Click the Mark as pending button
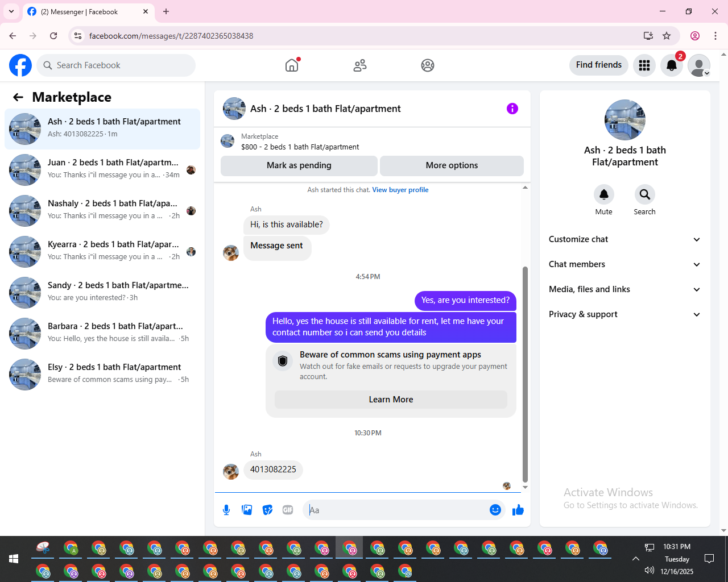Image resolution: width=728 pixels, height=582 pixels. (299, 165)
